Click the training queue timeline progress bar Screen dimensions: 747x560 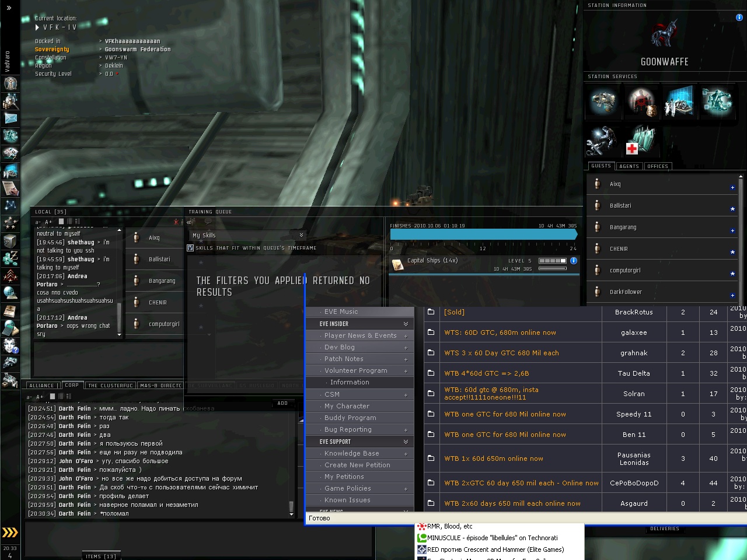pos(484,235)
